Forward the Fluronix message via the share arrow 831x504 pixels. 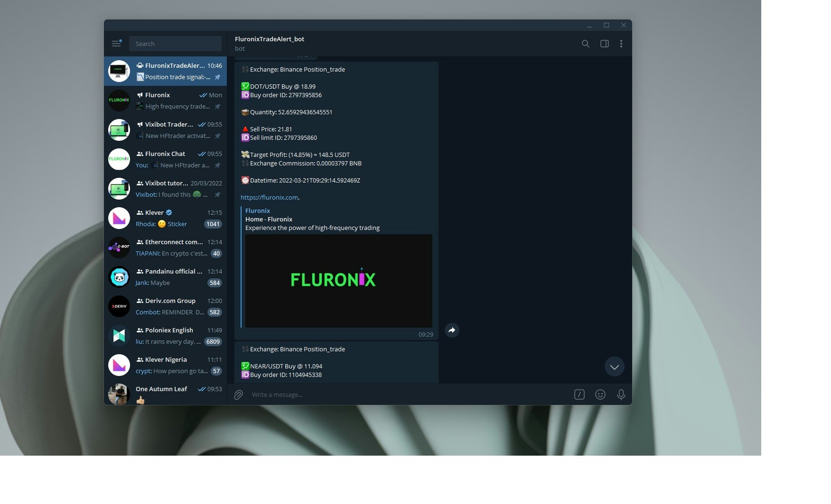(451, 330)
